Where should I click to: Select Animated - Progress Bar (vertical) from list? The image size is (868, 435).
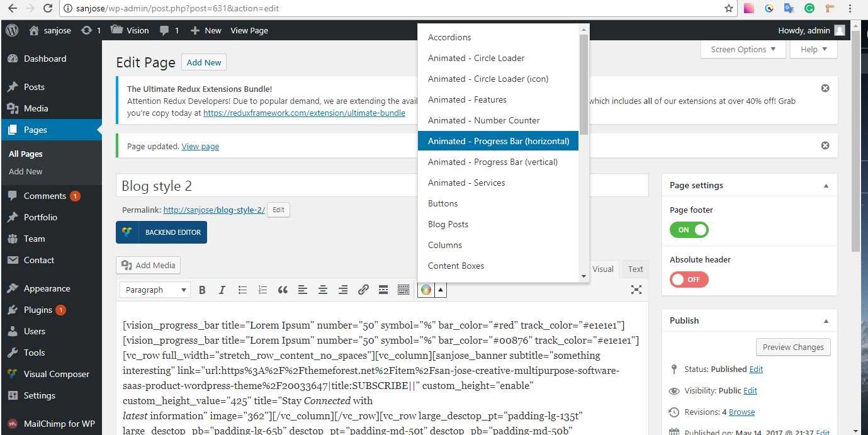click(x=493, y=162)
